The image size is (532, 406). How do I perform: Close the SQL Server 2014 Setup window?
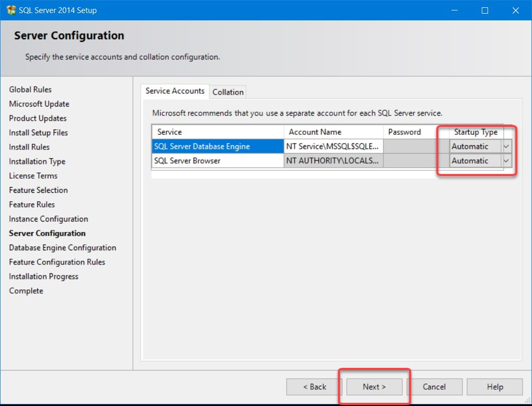pos(515,10)
